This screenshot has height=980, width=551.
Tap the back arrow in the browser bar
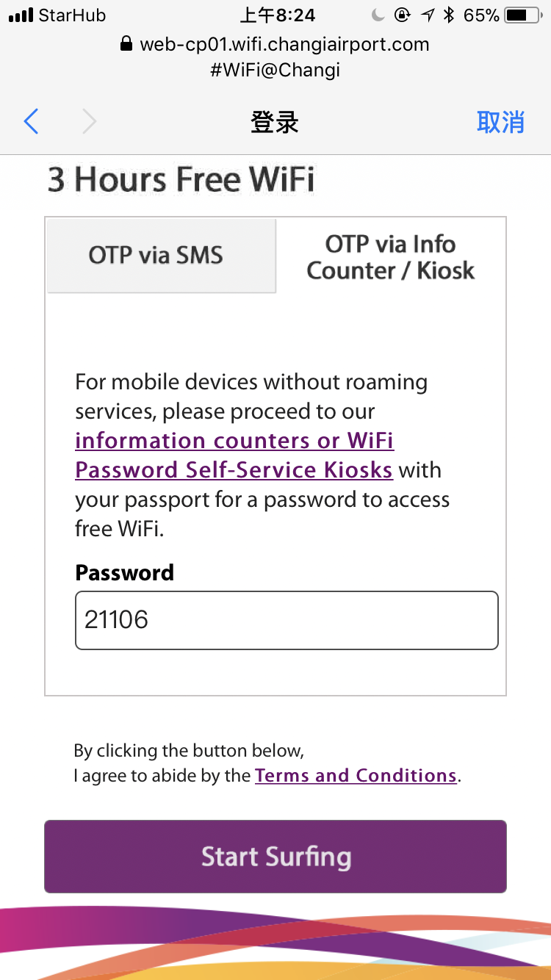(31, 122)
